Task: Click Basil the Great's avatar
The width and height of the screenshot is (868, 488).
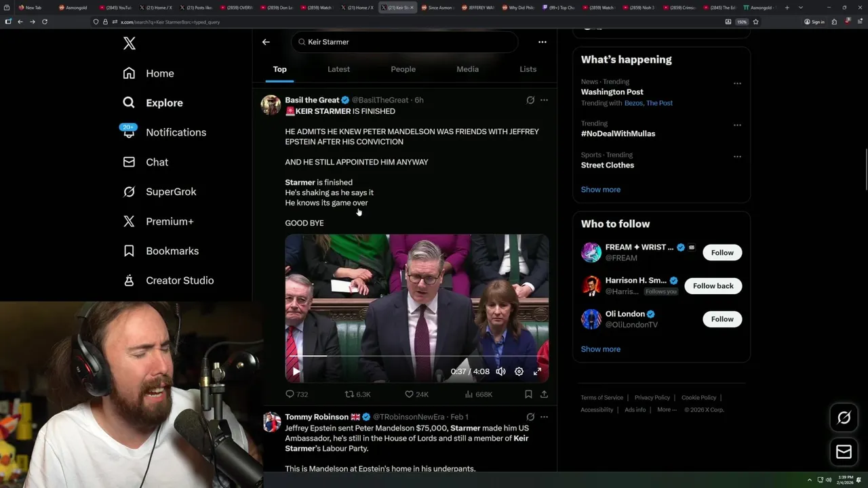Action: point(271,105)
